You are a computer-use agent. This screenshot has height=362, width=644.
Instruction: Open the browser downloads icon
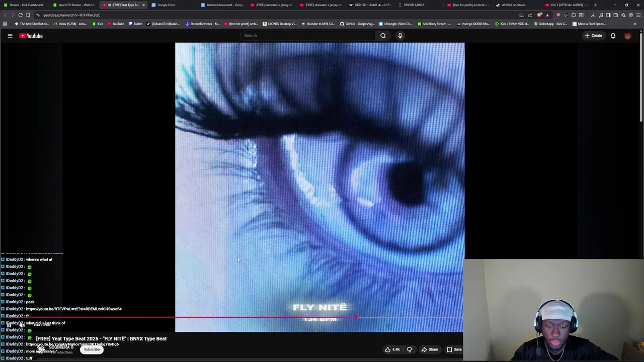pyautogui.click(x=593, y=15)
